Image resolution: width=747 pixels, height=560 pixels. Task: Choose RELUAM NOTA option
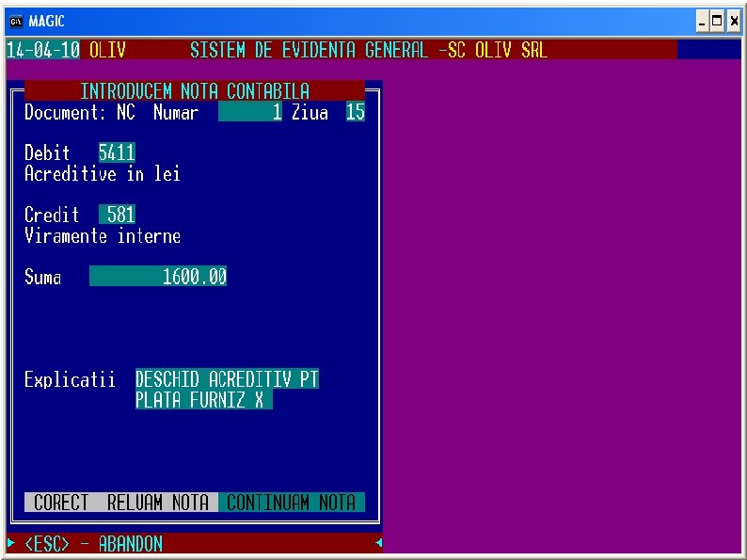click(158, 503)
